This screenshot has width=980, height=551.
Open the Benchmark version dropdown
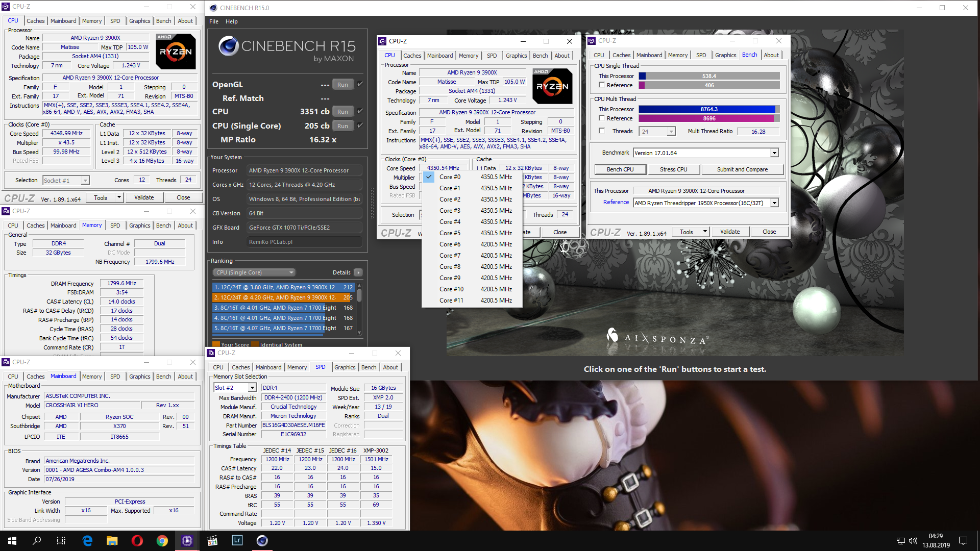click(x=774, y=153)
